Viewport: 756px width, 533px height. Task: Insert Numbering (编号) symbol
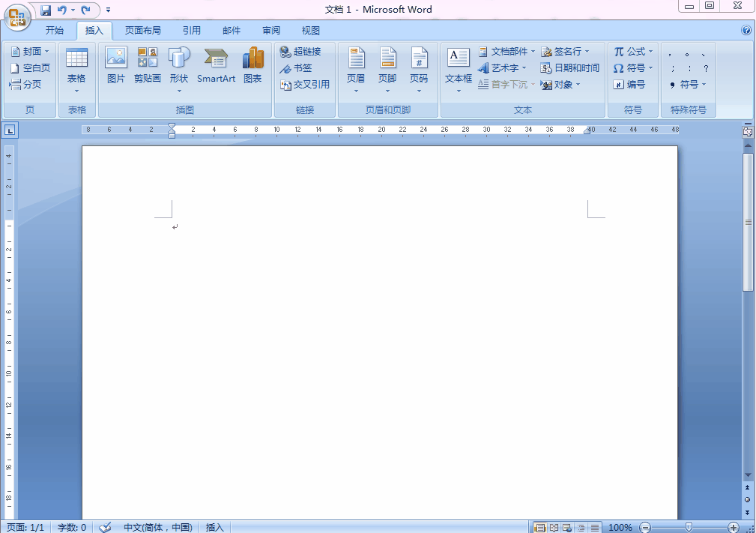click(x=629, y=85)
